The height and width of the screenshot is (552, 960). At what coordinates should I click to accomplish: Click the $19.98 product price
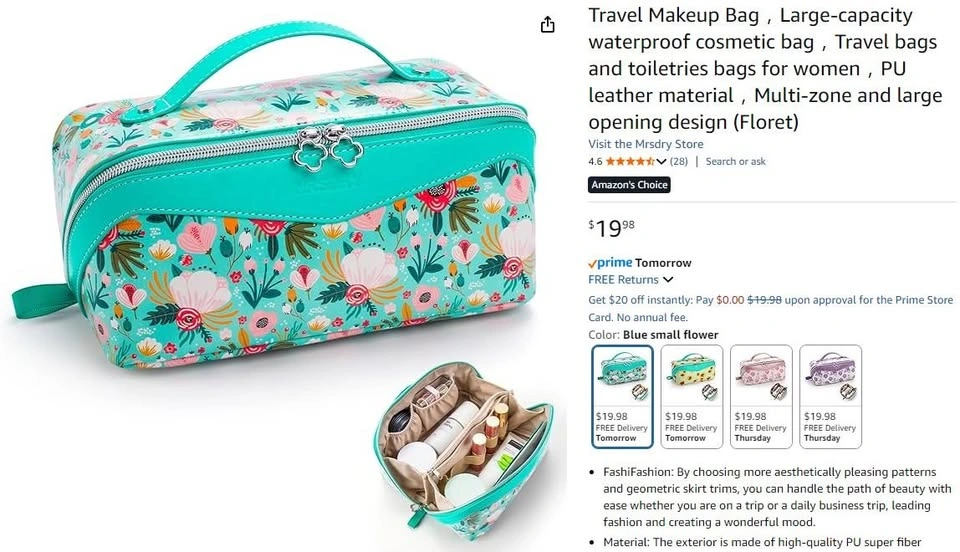click(611, 228)
